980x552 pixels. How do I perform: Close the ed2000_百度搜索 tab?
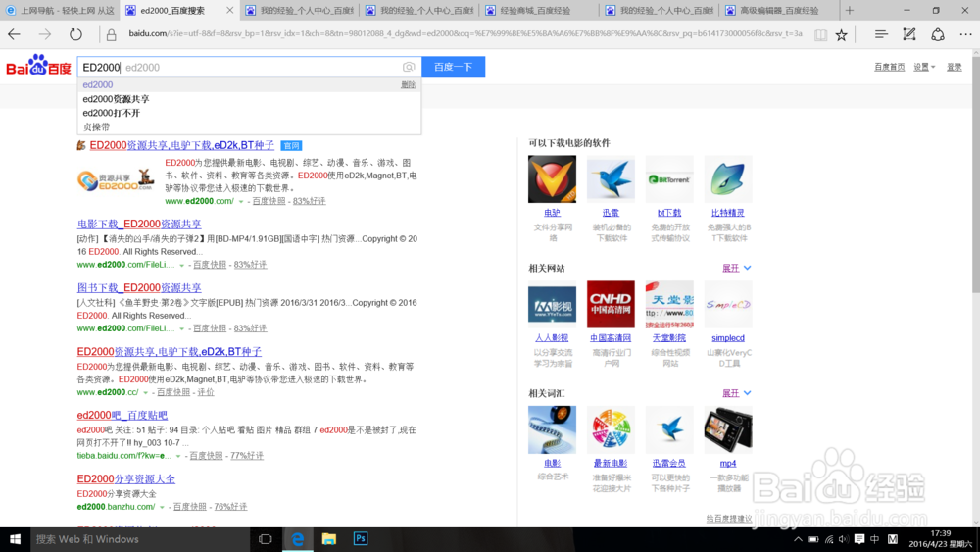229,10
